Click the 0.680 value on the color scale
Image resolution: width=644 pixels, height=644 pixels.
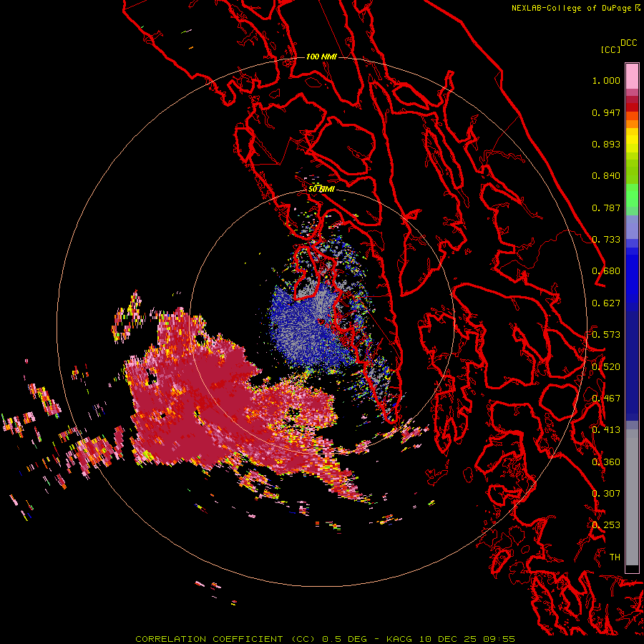pyautogui.click(x=606, y=271)
